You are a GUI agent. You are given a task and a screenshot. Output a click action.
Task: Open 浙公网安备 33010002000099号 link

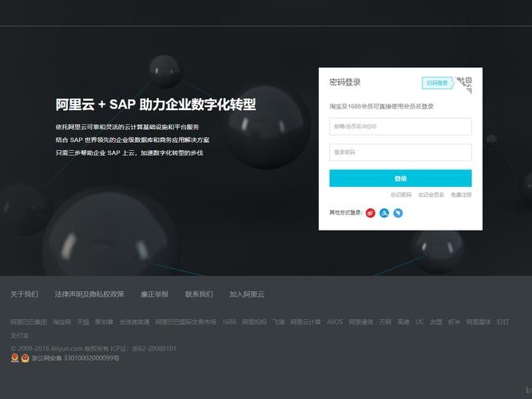pos(76,358)
